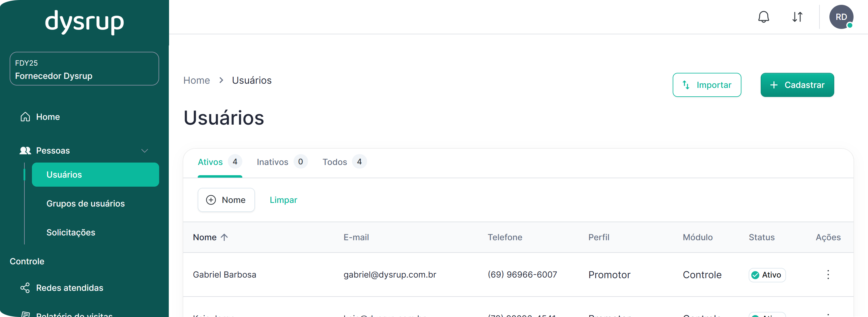Click the up-down arrows icon in header
Screen dimensions: 868x317
(x=797, y=17)
